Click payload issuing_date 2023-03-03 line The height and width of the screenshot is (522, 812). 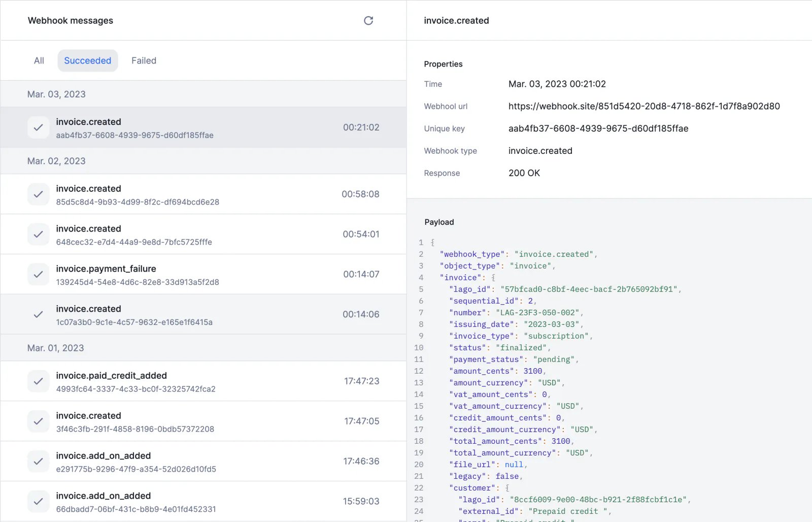pyautogui.click(x=516, y=324)
